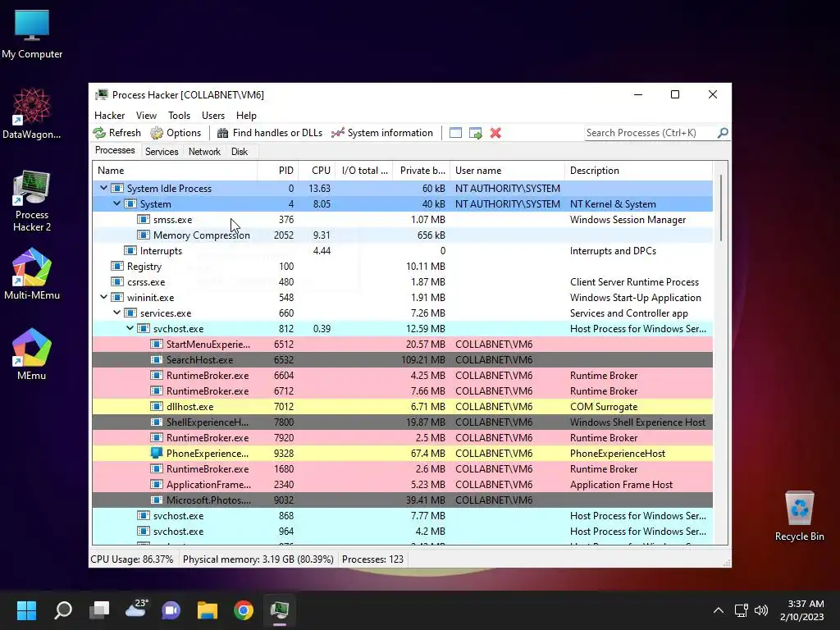Sort by Description column header
The height and width of the screenshot is (630, 840).
coord(638,171)
